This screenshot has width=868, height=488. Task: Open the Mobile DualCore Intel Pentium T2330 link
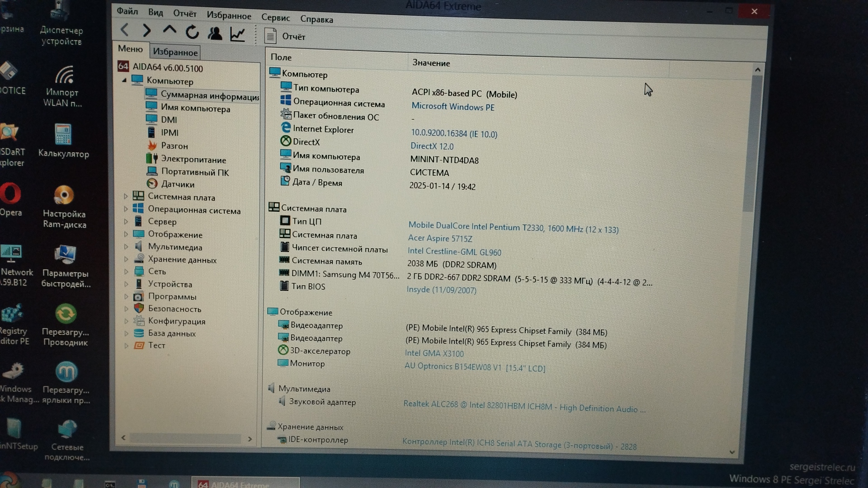[x=513, y=228]
